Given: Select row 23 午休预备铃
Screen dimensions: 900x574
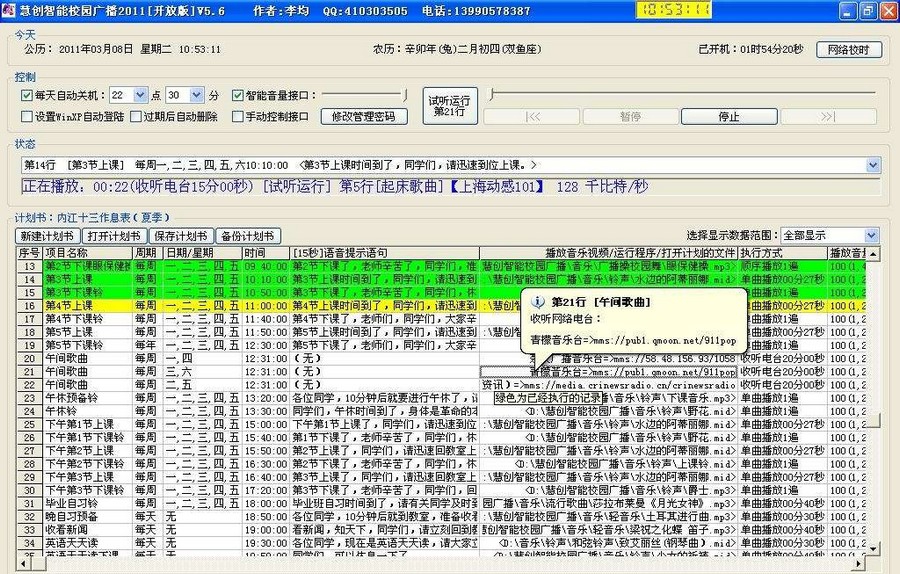Looking at the screenshot, I should (x=441, y=398).
